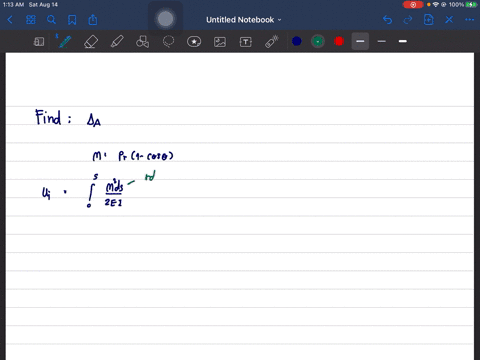Choose the dark blue pen color

tap(297, 41)
